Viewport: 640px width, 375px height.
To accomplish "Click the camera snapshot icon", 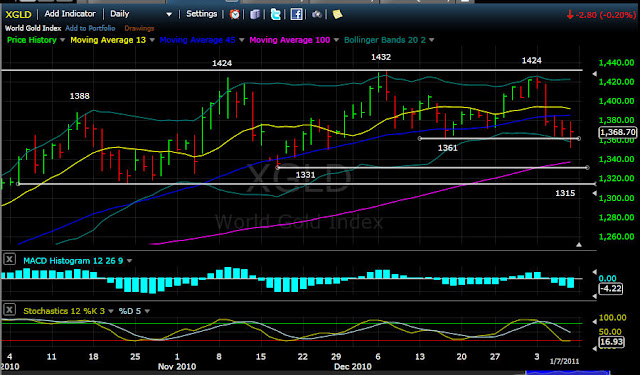I will [317, 14].
